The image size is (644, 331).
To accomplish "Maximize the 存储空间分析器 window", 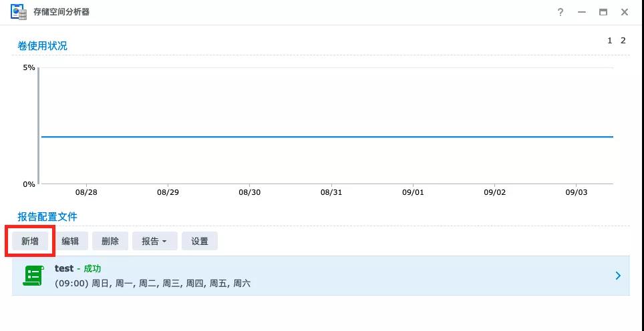I will (603, 12).
